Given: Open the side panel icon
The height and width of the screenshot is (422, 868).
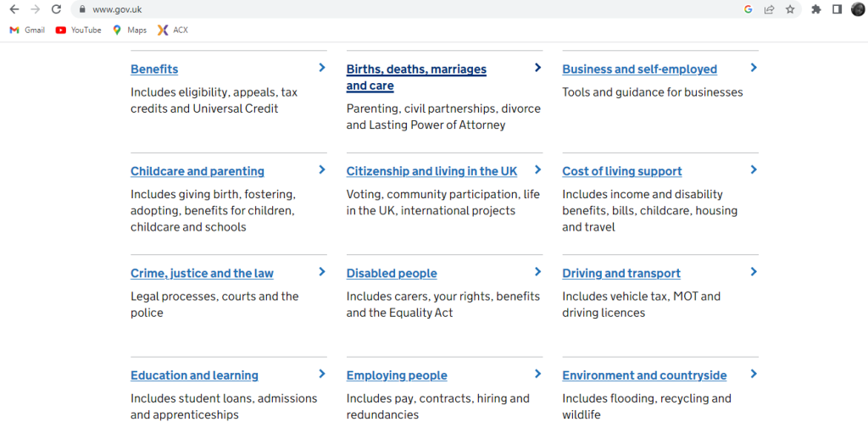Looking at the screenshot, I should coord(837,8).
